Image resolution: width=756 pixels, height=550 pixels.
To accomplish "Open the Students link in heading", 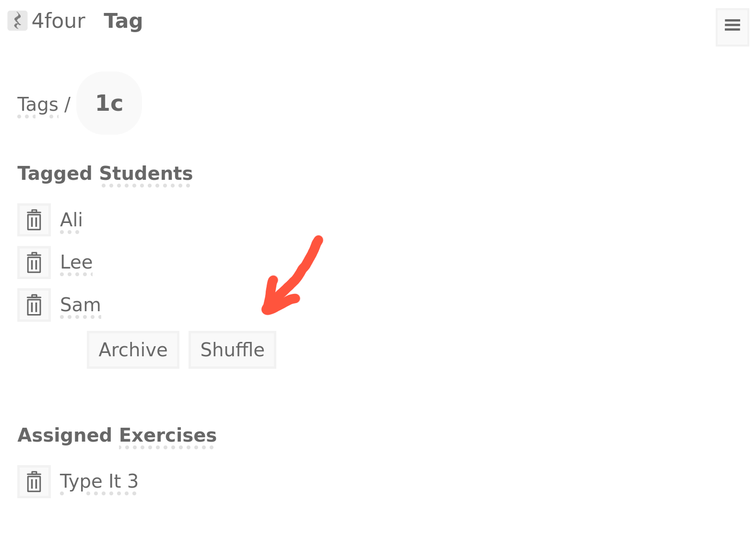I will [x=146, y=174].
